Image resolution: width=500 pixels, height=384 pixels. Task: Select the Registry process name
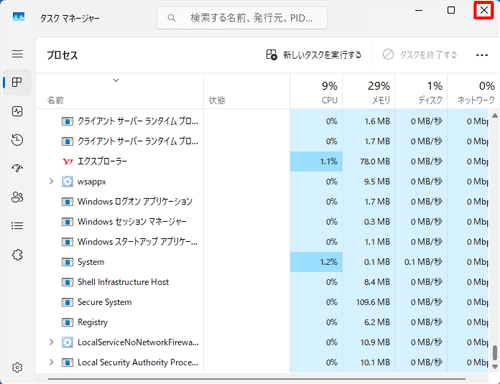93,322
